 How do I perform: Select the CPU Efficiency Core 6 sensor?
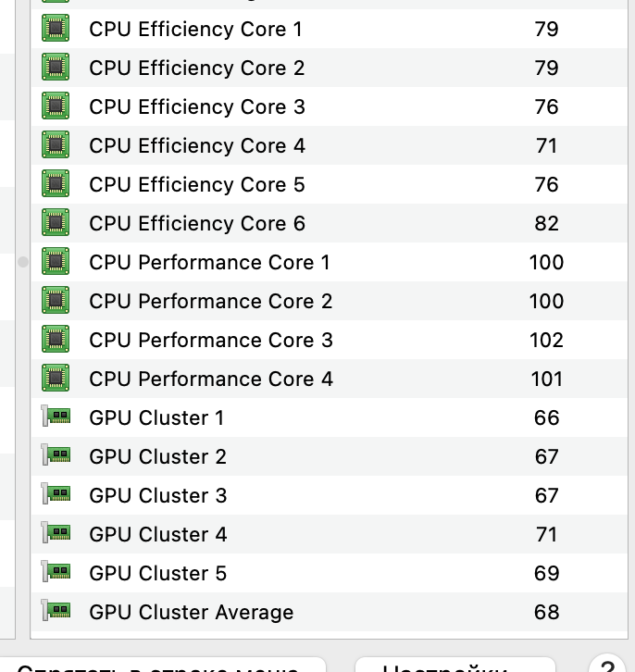(329, 223)
